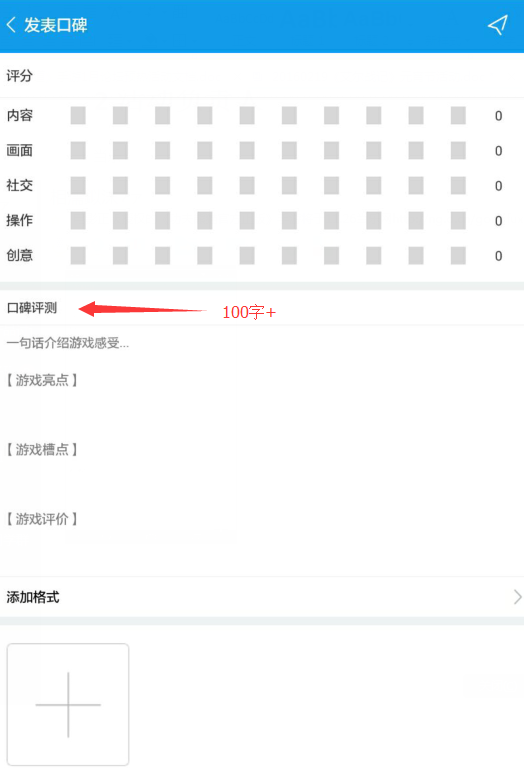Tap the 发表口碑 header title
524x777 pixels.
coord(56,25)
